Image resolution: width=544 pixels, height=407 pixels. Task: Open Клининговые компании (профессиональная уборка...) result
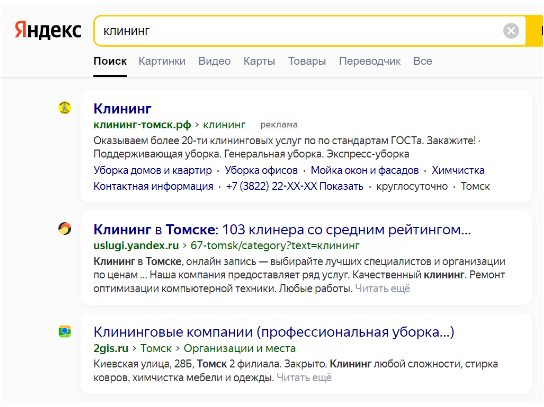(x=274, y=332)
